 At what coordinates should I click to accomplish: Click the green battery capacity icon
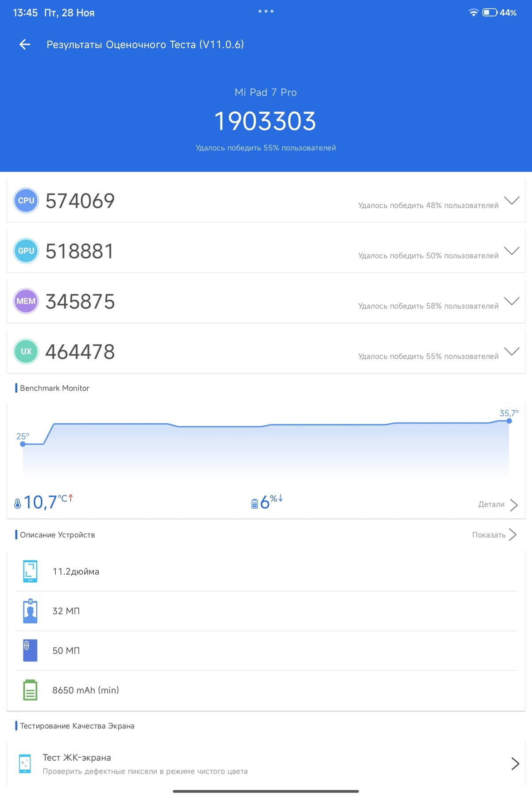tap(30, 690)
